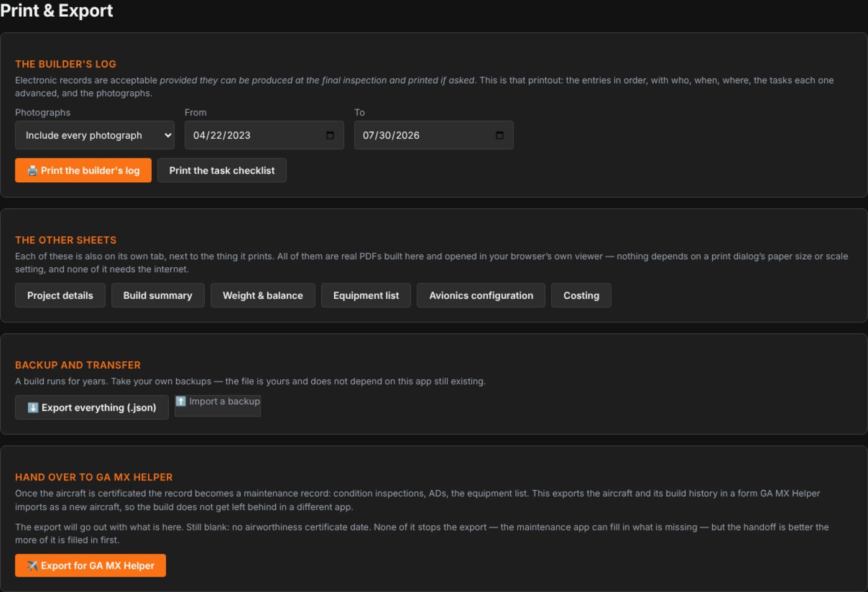
Task: Open the Avionics configuration sheet
Action: coord(481,296)
